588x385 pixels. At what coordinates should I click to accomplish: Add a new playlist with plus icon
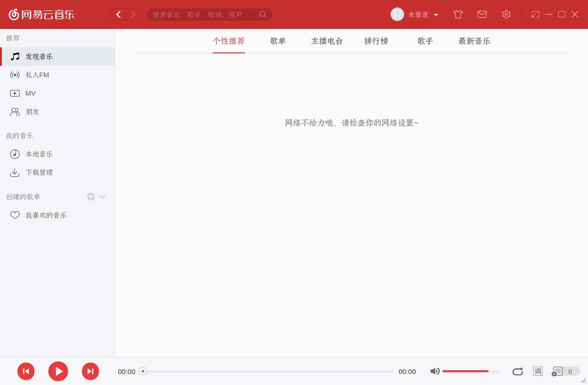[x=91, y=197]
